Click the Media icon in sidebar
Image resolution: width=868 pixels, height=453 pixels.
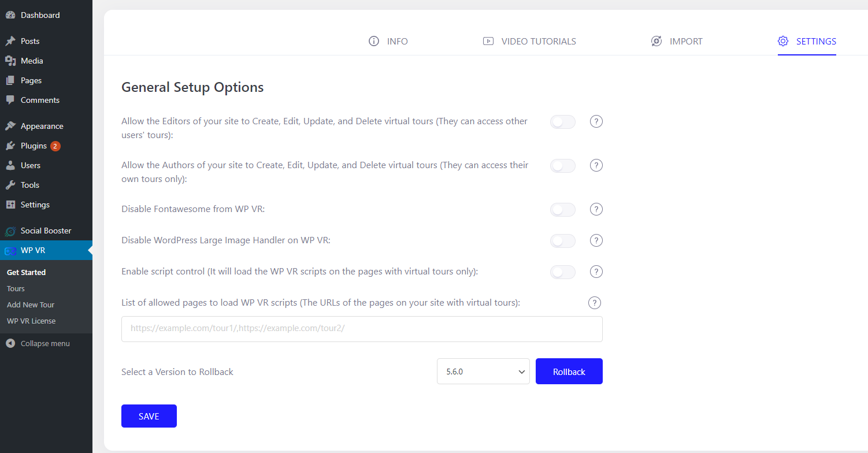pyautogui.click(x=10, y=61)
